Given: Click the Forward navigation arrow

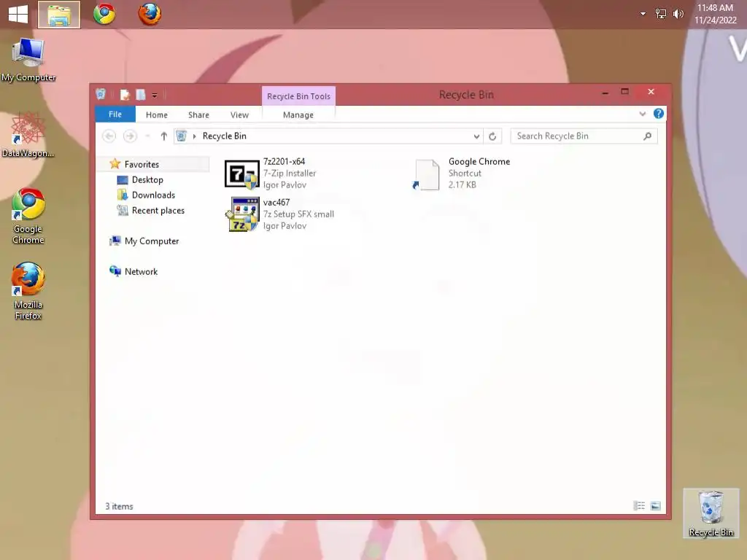Looking at the screenshot, I should pos(130,136).
